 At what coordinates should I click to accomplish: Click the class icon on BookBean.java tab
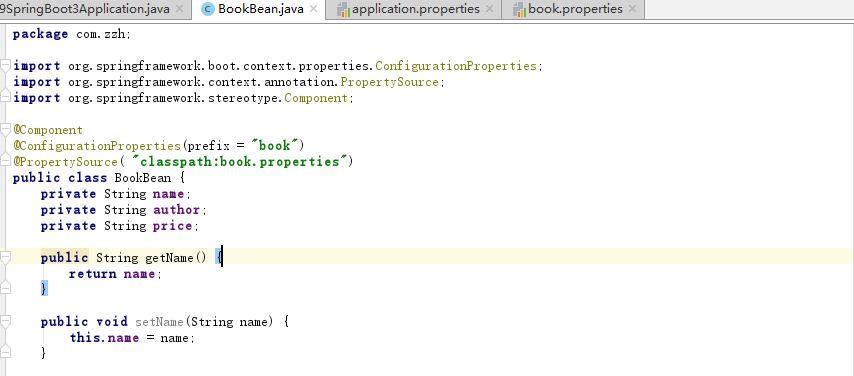(x=208, y=9)
